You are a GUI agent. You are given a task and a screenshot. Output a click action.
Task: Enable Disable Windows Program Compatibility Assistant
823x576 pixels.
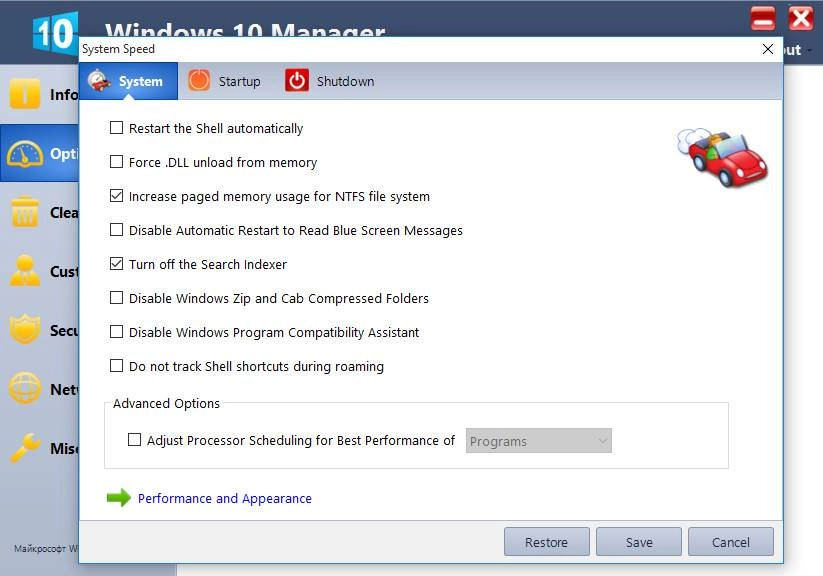pos(117,332)
